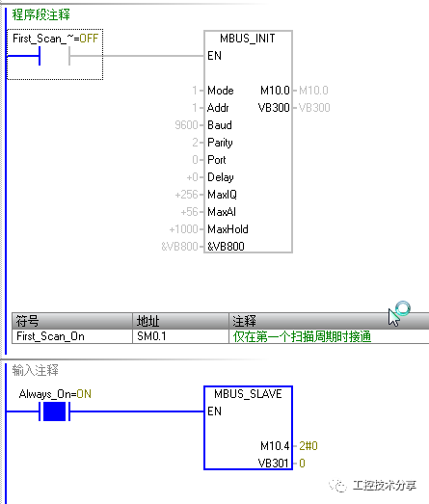Click the Always_On=ON label
Viewport: 429px width, 504px height.
[55, 394]
